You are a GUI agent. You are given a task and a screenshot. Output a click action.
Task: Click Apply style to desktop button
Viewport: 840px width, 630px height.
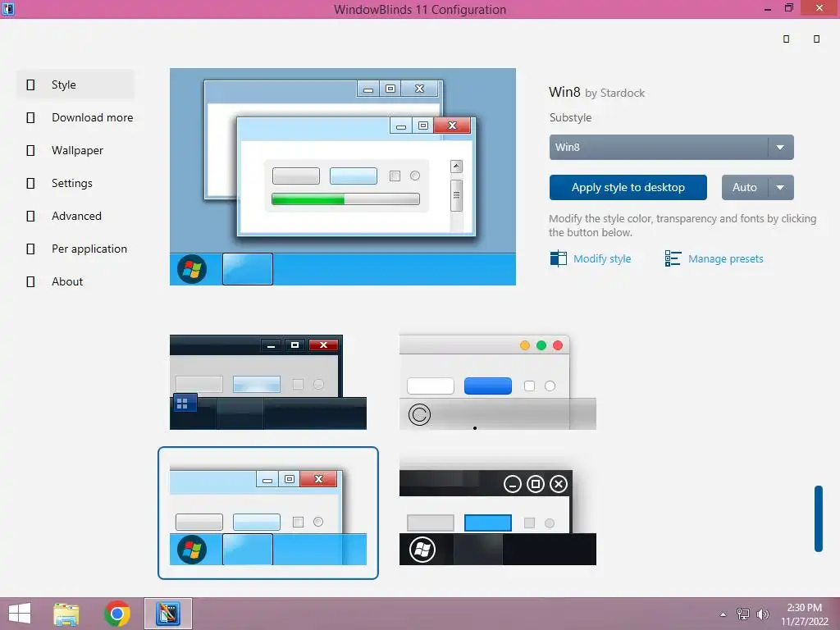628,188
